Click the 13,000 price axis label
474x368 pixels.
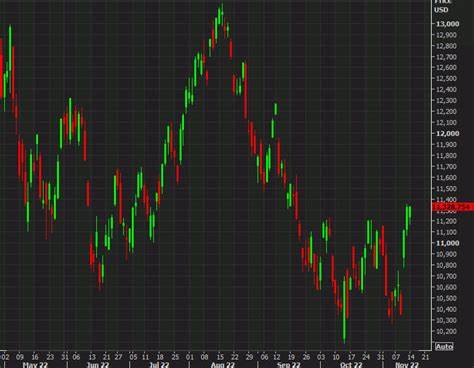click(x=448, y=24)
